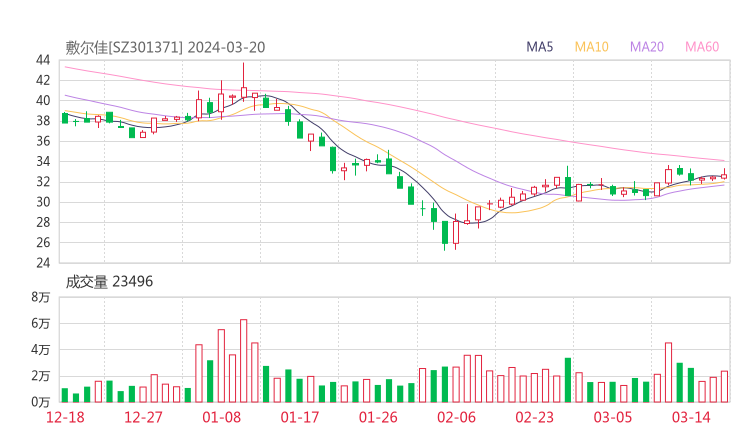
Task: Click the 0万 volume axis label
Action: point(41,402)
